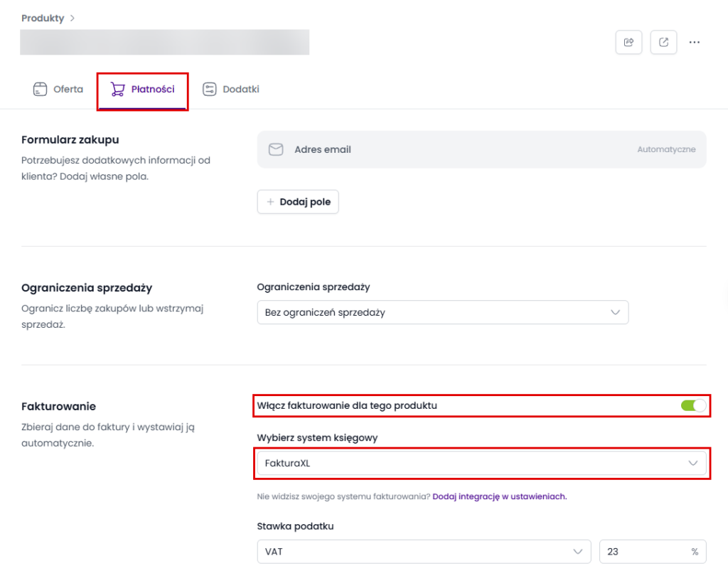Click the Dodaj pole button
The image size is (728, 571).
pos(298,202)
